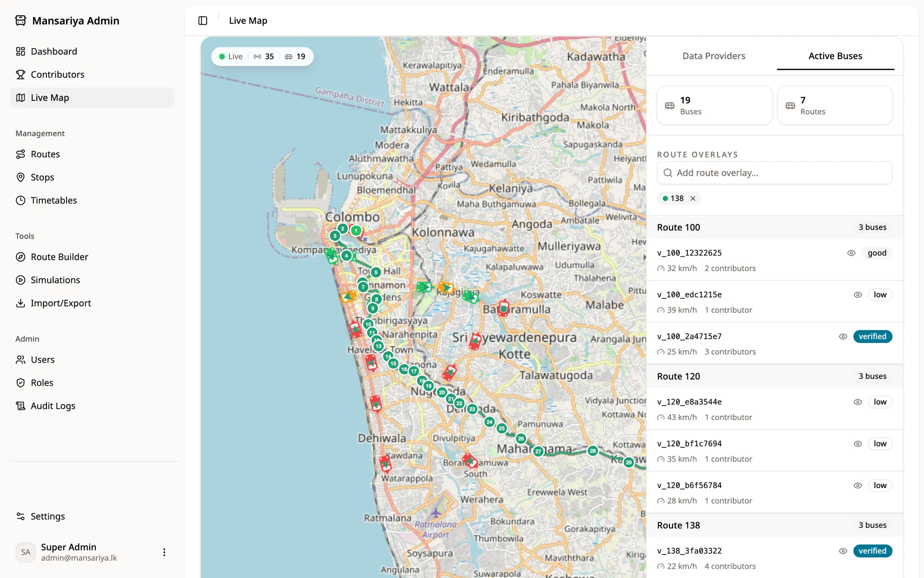Click the good badge for v_100_12322625

(877, 253)
